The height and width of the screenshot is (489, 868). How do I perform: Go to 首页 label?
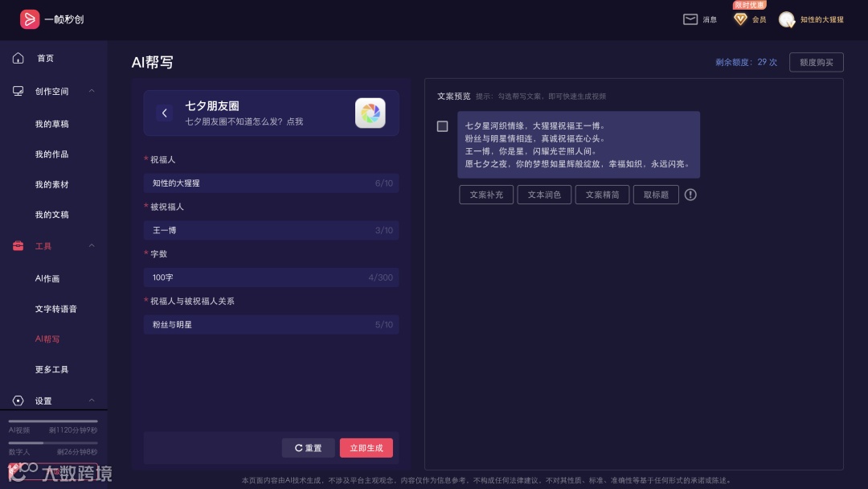(x=45, y=58)
